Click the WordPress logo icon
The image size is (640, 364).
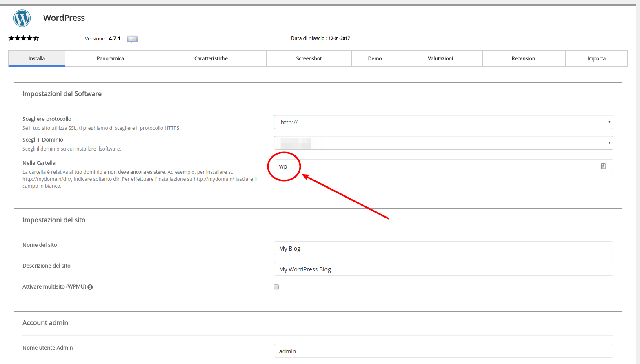point(22,18)
